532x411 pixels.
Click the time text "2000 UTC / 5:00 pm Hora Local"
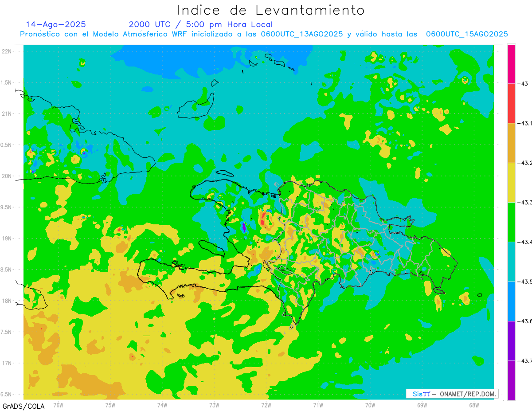[201, 25]
